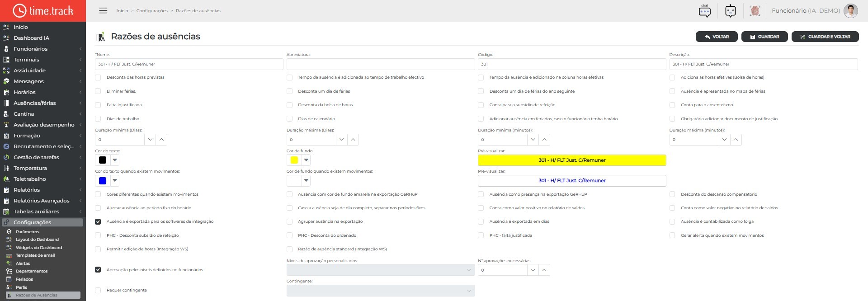Click the Horários sidebar icon
Screen dimensions: 868x301
pos(6,92)
